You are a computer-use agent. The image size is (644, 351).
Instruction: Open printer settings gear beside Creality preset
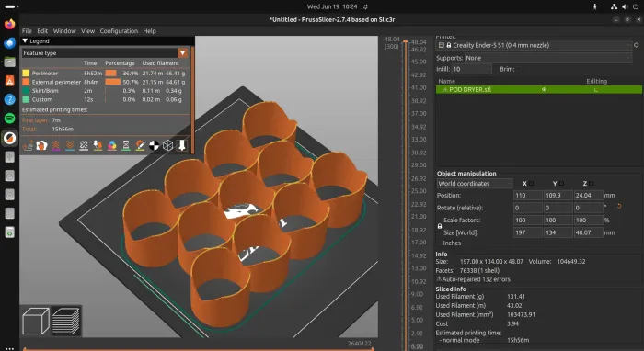[x=637, y=45]
